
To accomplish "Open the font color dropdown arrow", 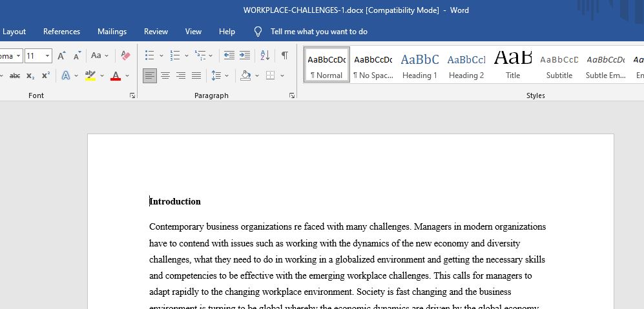I will 127,75.
